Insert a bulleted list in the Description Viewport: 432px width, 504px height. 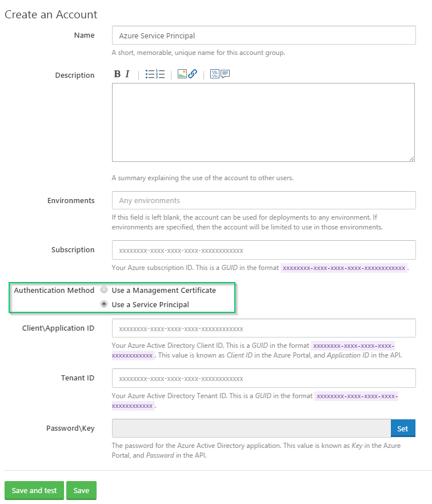[149, 74]
